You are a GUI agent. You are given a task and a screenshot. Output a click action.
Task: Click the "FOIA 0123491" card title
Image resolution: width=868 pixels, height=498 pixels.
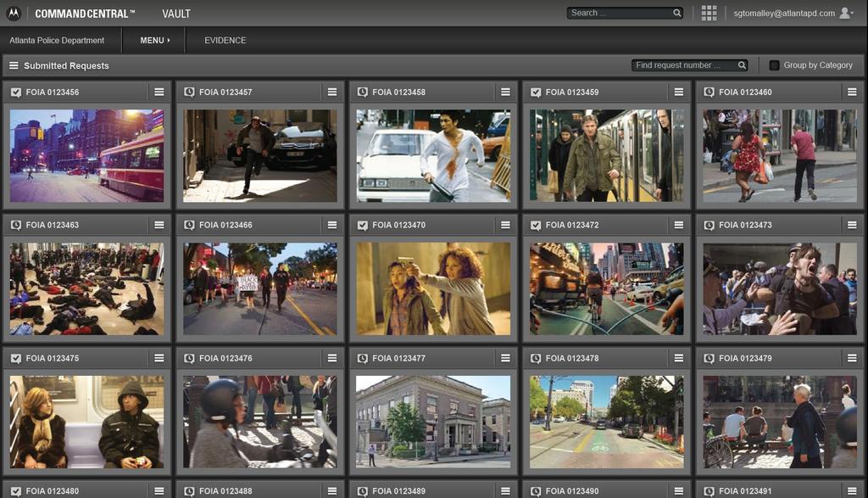point(746,491)
